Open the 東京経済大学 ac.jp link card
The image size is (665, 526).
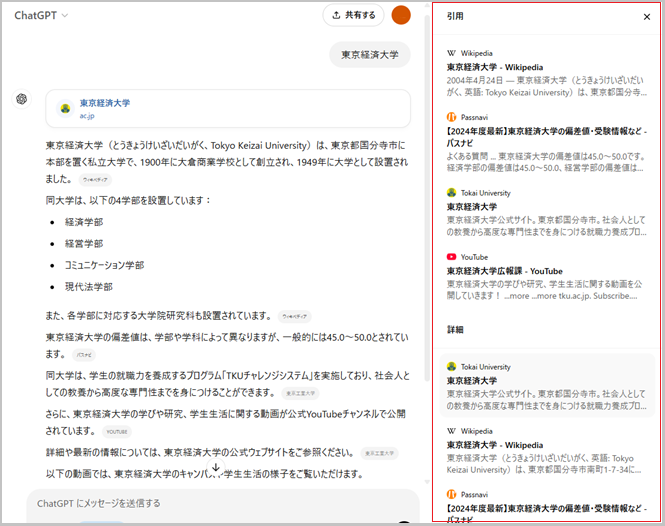tap(228, 109)
